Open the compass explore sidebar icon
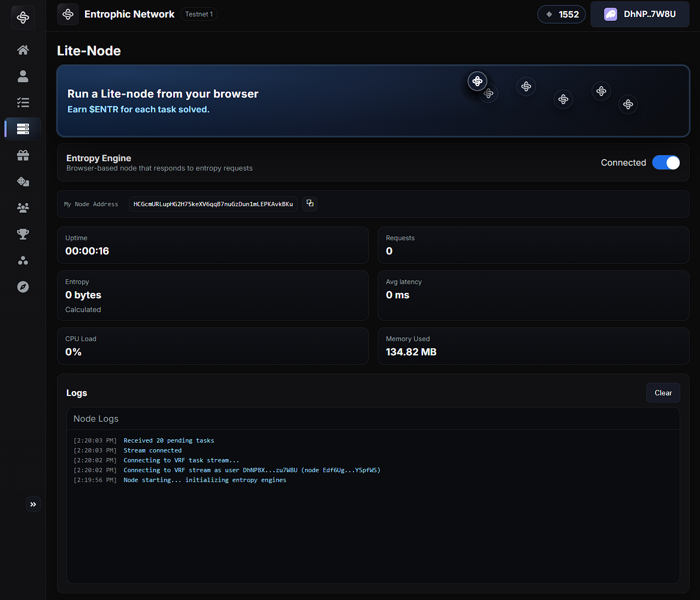 point(23,287)
